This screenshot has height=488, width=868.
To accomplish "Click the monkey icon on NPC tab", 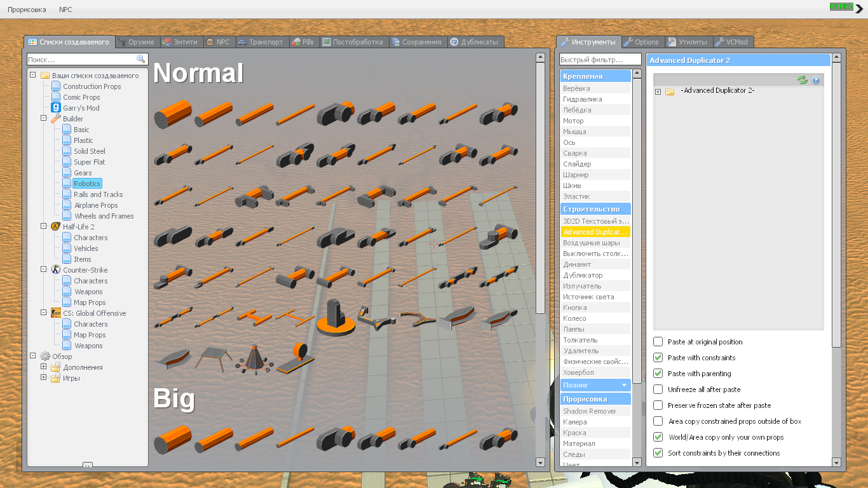I will coord(210,42).
